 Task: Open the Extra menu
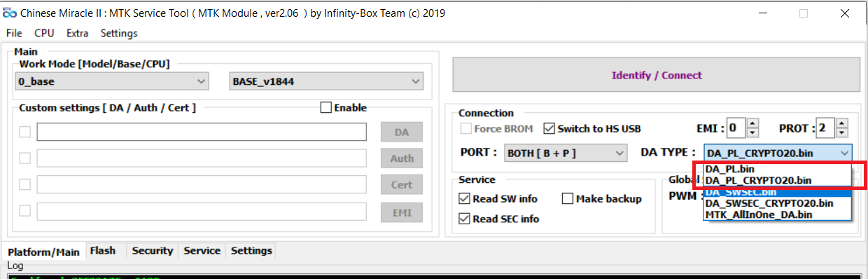tap(77, 33)
